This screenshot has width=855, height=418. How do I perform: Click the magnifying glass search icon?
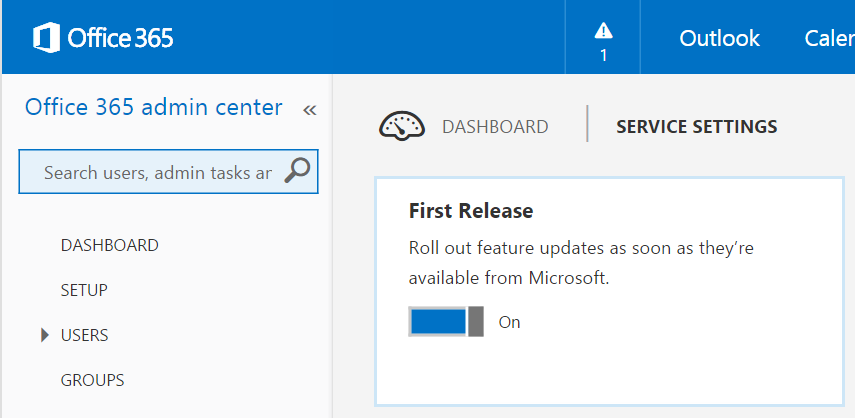click(298, 171)
